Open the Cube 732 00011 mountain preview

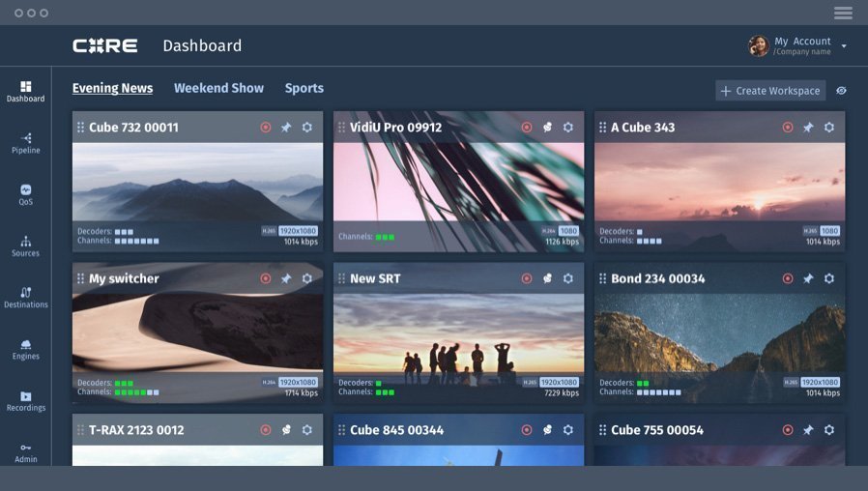[197, 183]
